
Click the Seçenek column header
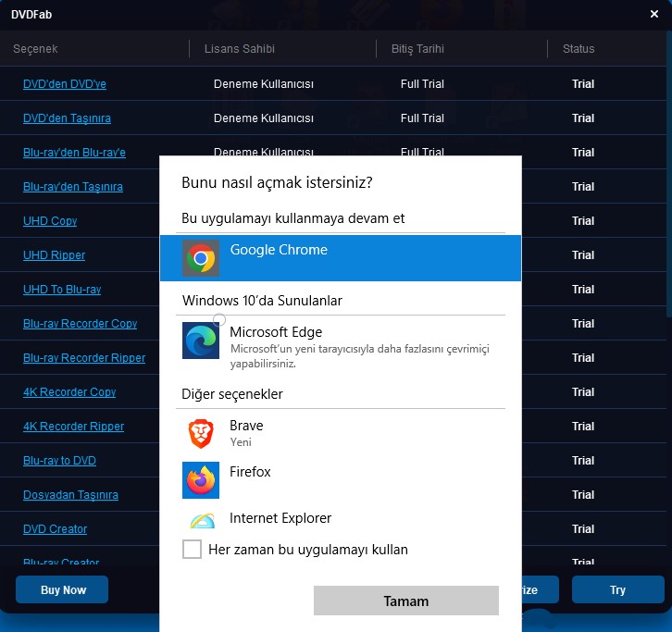[x=35, y=49]
